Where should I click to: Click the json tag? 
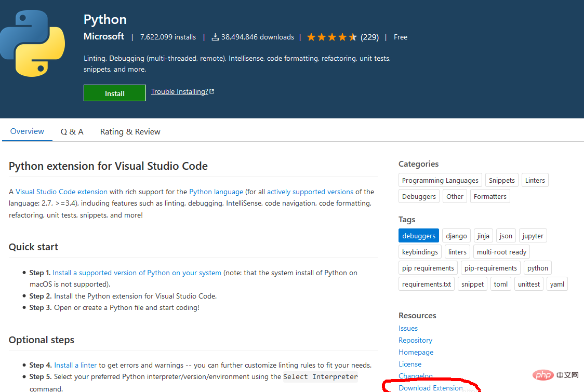(506, 236)
